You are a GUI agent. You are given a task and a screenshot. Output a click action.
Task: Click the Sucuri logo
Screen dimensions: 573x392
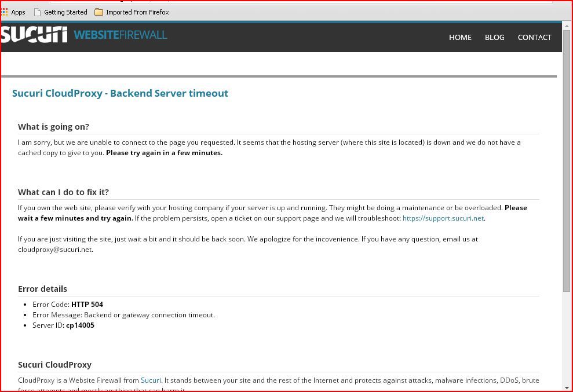tap(34, 35)
